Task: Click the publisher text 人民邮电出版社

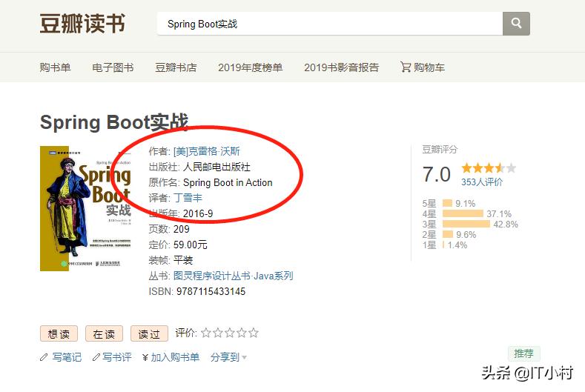Action: click(x=217, y=167)
